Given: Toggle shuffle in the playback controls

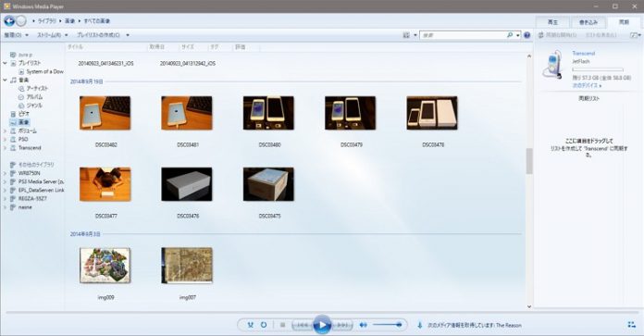Looking at the screenshot, I should 250,325.
